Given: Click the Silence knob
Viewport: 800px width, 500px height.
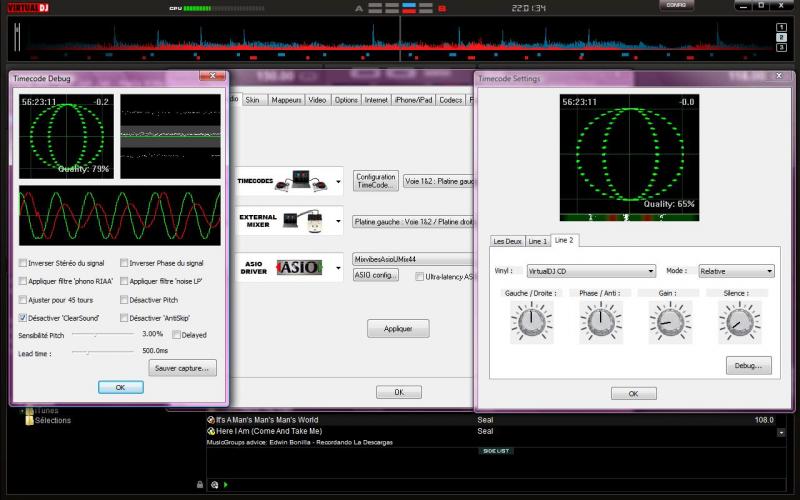Looking at the screenshot, I should tap(739, 321).
